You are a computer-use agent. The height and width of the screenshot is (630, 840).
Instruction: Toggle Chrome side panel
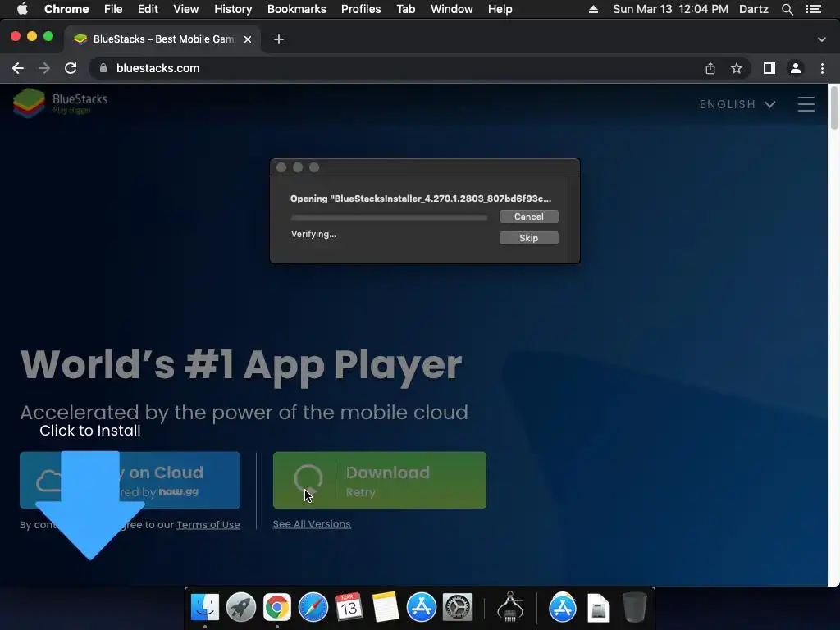(769, 68)
